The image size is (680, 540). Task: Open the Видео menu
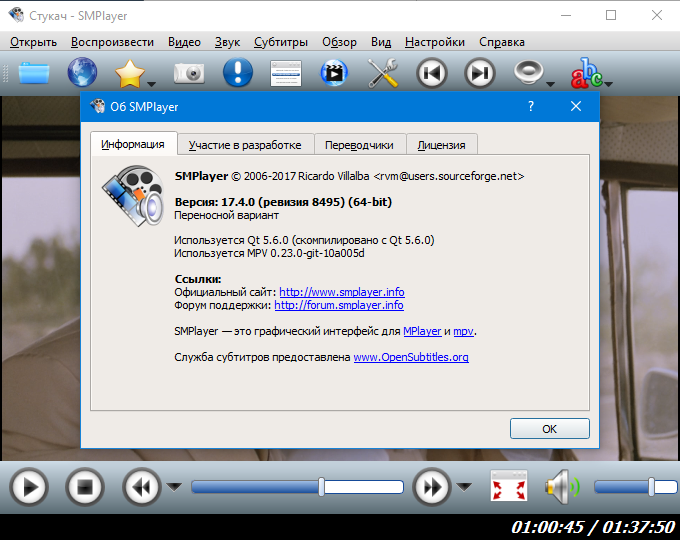184,42
